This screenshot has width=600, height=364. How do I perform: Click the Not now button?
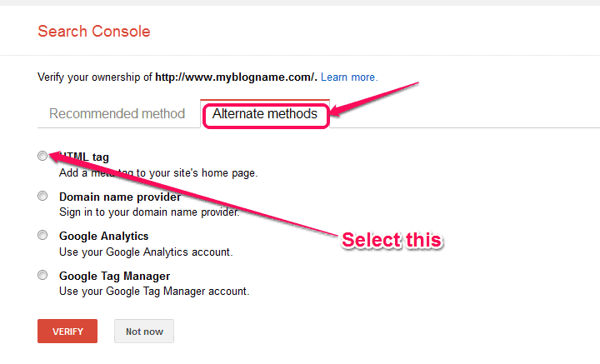point(144,332)
